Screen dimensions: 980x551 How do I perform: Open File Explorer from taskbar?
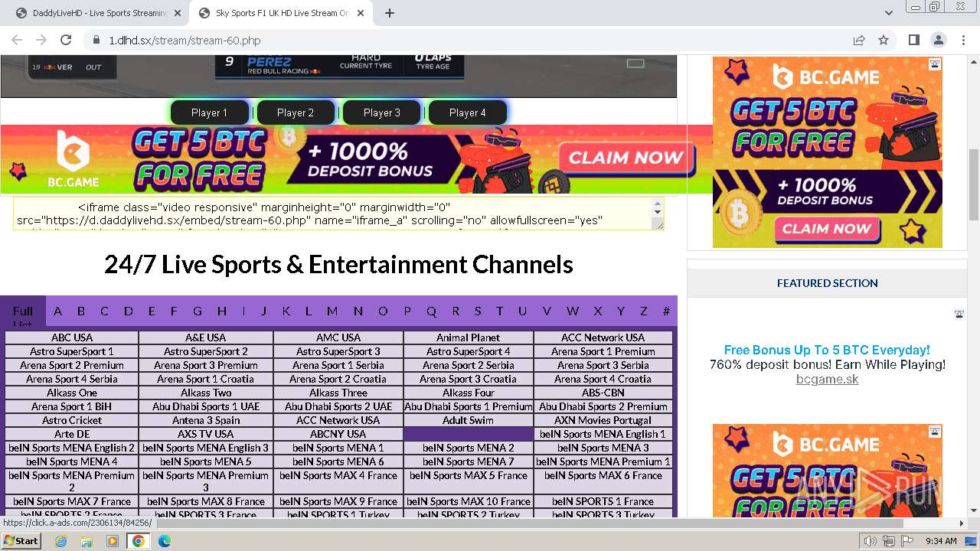(x=87, y=541)
